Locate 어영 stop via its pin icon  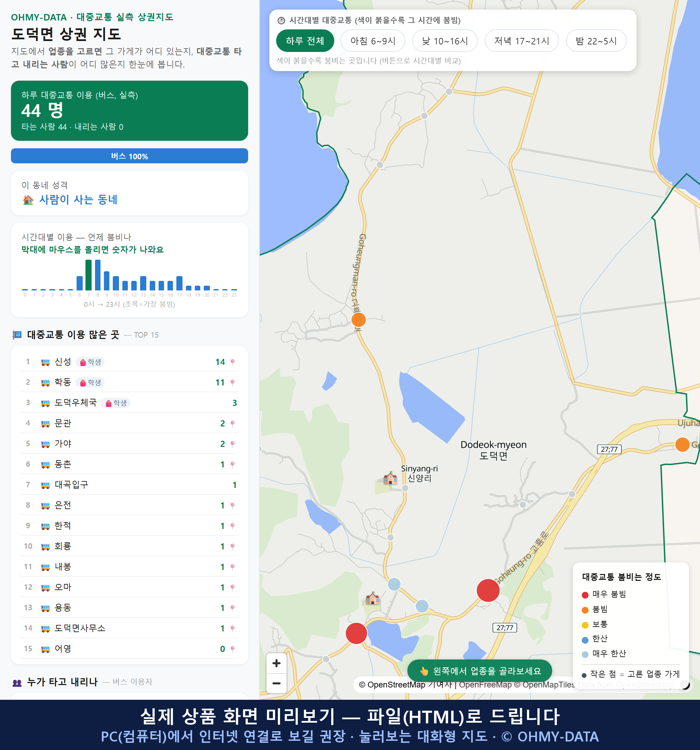(232, 649)
